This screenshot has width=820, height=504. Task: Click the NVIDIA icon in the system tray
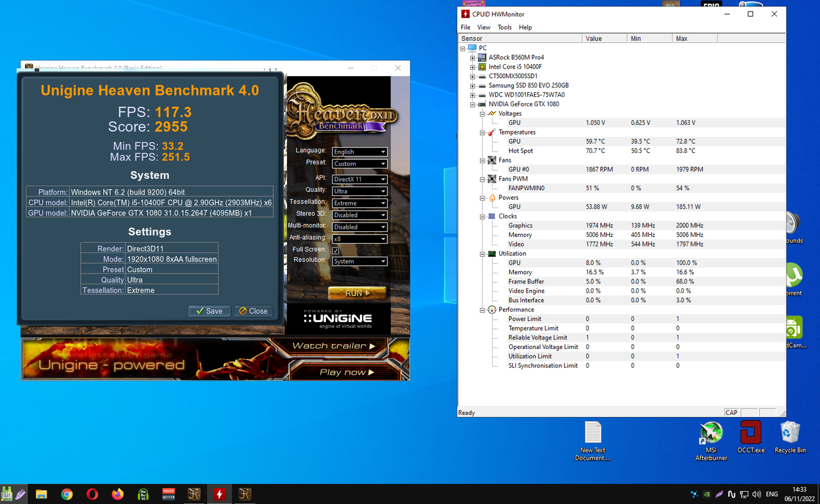tap(706, 494)
